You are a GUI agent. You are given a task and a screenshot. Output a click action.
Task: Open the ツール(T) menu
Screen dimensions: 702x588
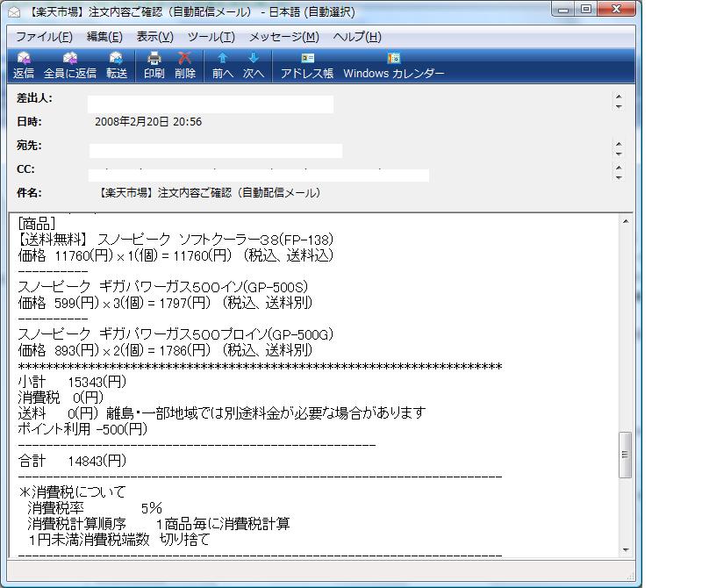[211, 37]
